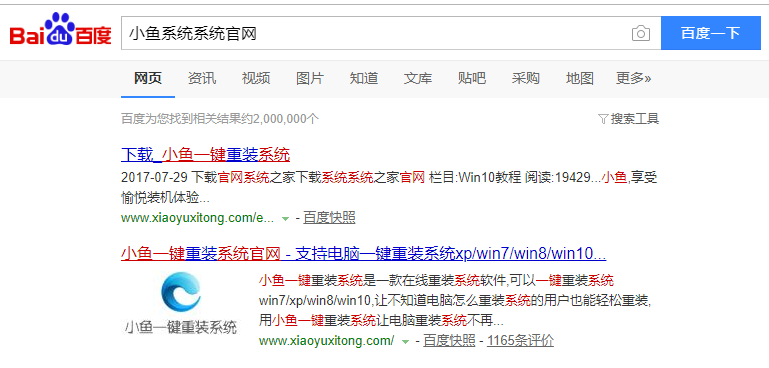The height and width of the screenshot is (368, 769).
Task: Click the www.xiaoyuxitong.com/ URL
Action: click(x=326, y=341)
